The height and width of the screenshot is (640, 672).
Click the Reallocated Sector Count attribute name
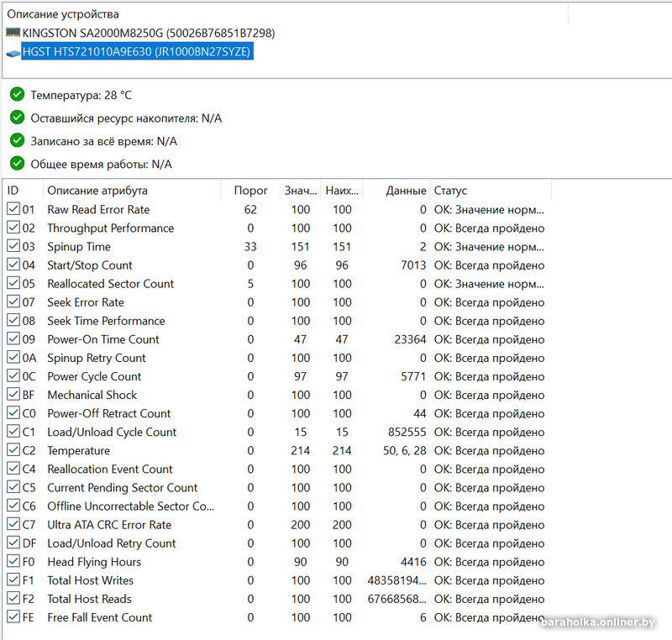coord(111,284)
